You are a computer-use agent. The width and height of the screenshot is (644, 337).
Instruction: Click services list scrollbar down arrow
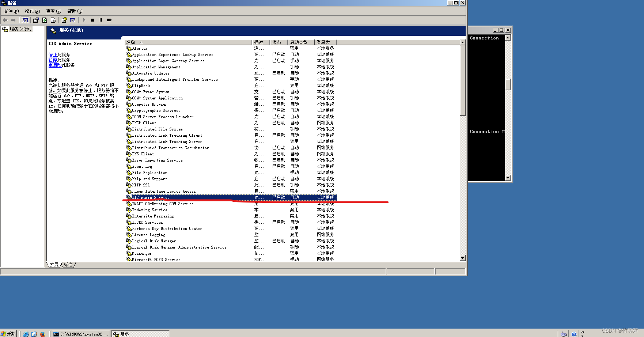[x=462, y=258]
